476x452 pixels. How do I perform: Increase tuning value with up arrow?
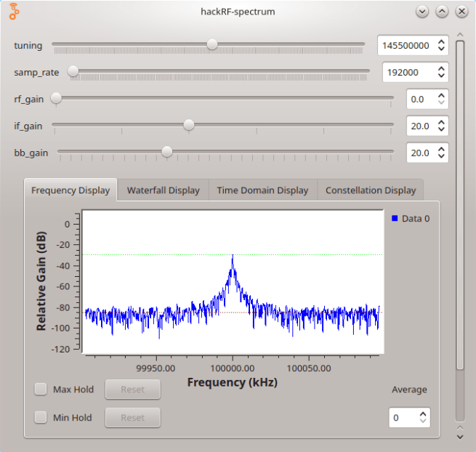(440, 41)
